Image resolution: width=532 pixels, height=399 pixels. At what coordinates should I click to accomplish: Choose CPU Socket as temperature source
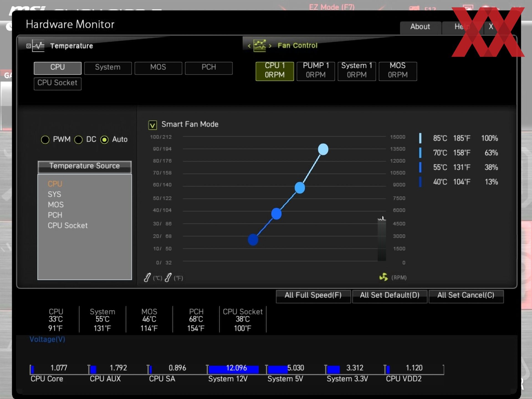coord(68,226)
